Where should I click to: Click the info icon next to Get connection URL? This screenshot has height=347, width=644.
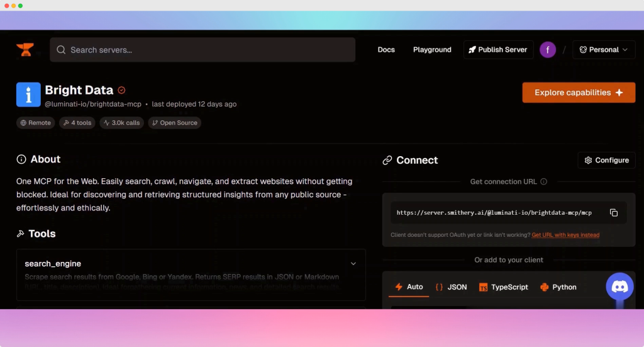(543, 182)
